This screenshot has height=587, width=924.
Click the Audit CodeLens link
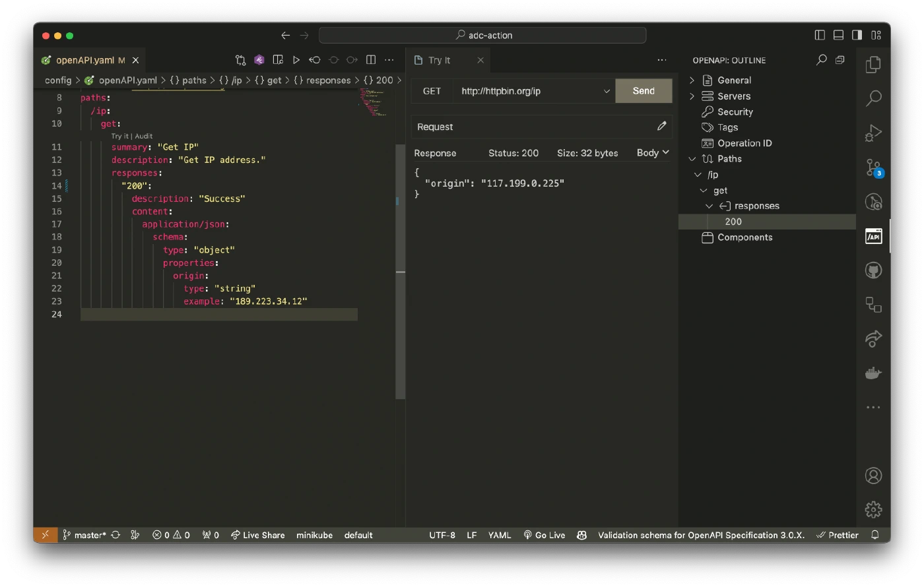144,136
